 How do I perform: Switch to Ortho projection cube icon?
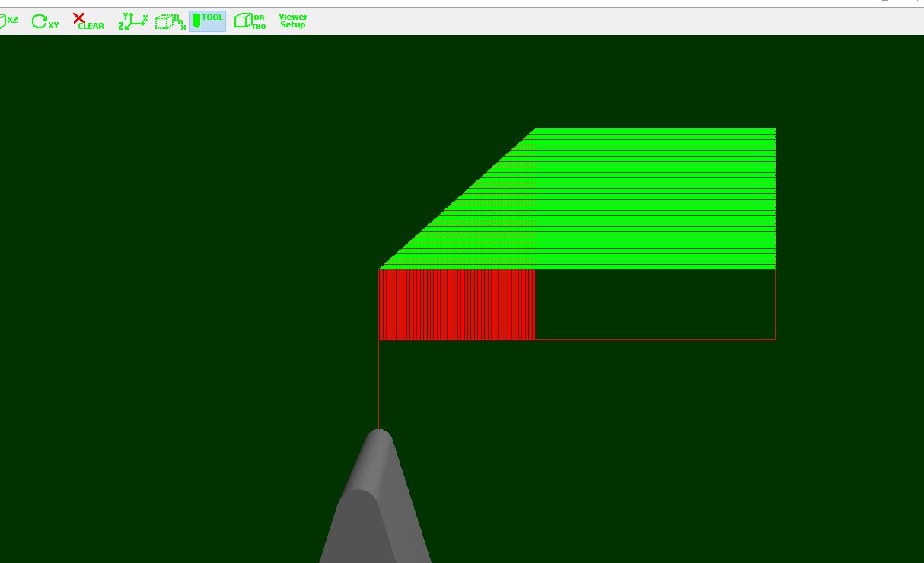click(x=250, y=21)
